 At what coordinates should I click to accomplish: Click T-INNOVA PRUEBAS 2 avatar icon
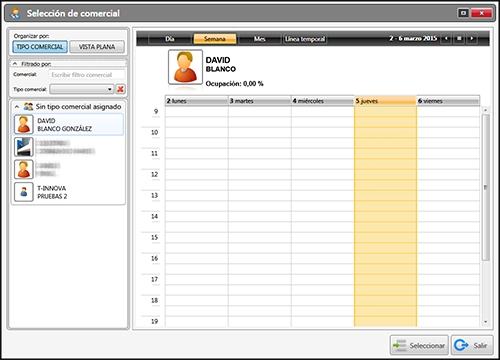24,192
